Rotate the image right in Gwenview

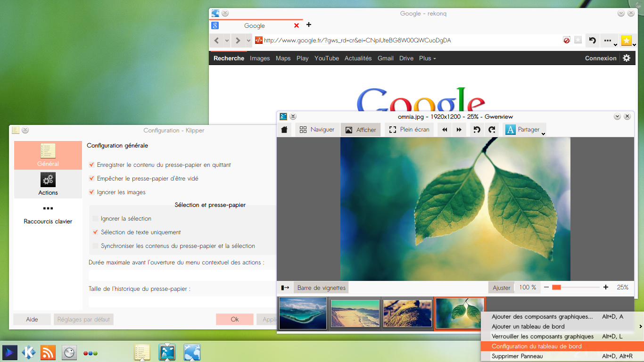[x=491, y=130]
